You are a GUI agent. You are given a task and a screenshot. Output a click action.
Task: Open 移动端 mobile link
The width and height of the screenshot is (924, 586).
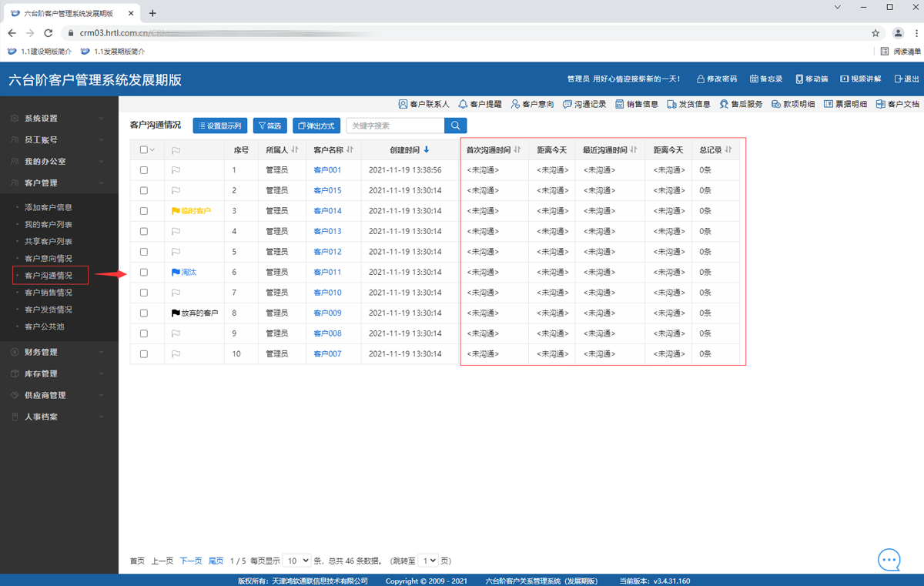812,79
